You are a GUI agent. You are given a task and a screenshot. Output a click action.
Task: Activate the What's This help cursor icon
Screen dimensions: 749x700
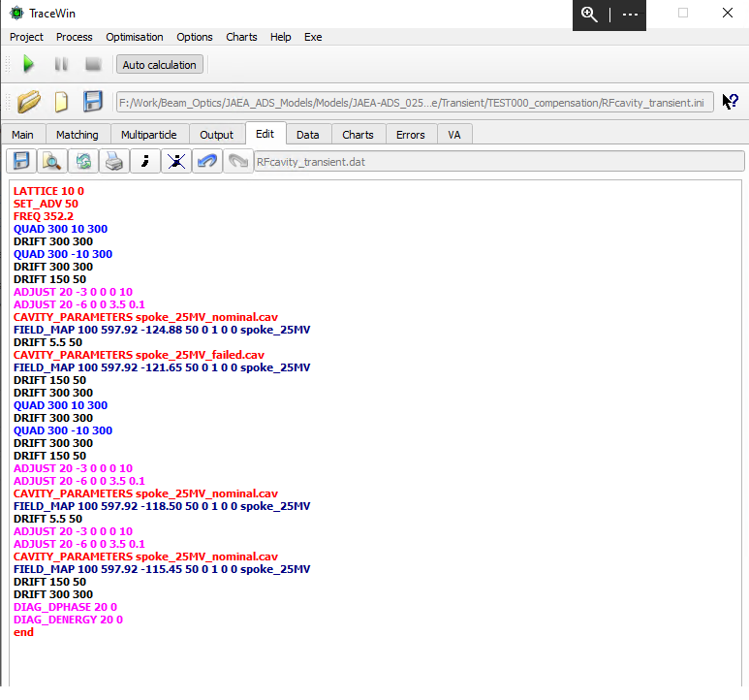pyautogui.click(x=730, y=102)
